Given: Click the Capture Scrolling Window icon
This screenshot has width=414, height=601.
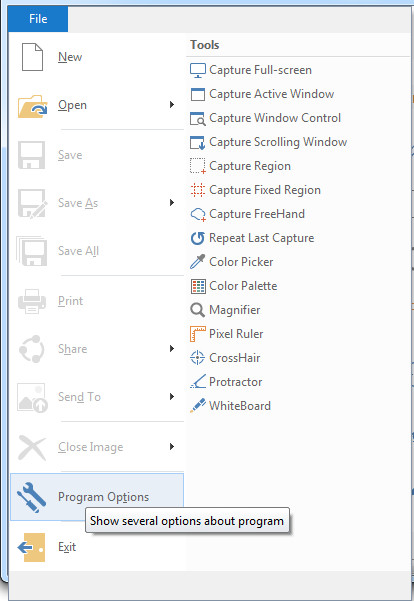Looking at the screenshot, I should tap(198, 142).
